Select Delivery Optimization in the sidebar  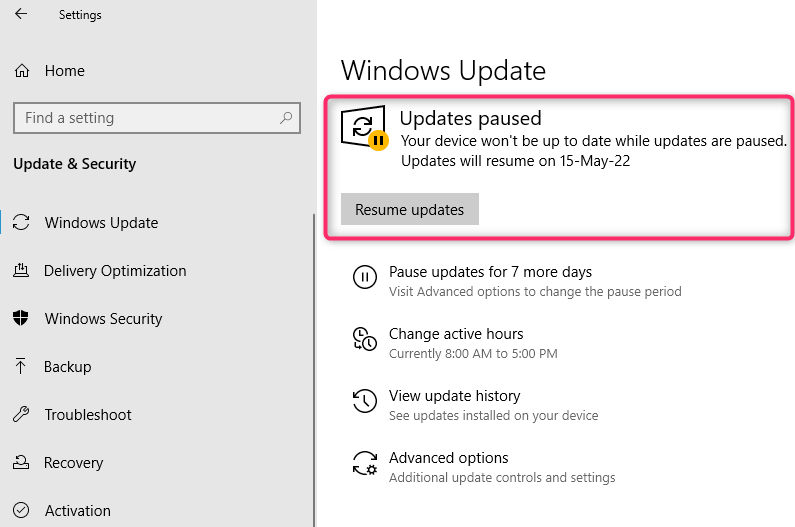[115, 271]
